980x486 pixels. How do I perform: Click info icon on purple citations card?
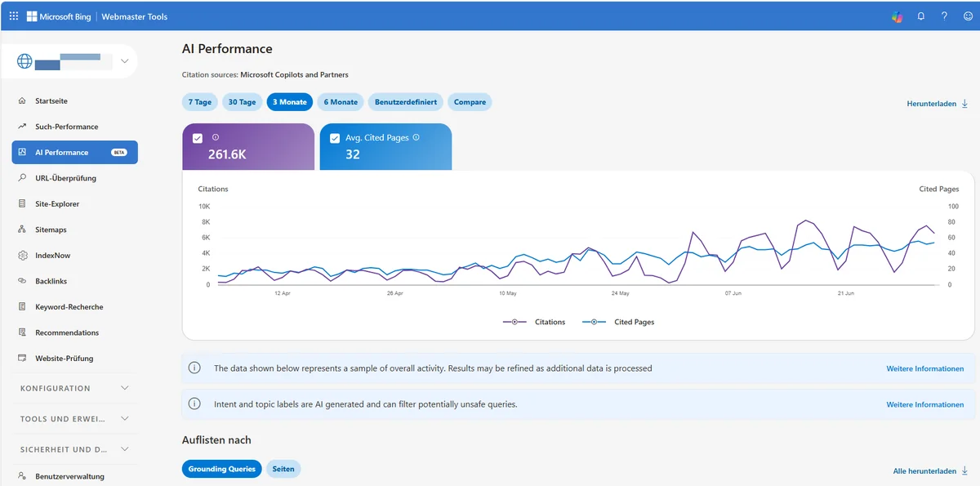pyautogui.click(x=216, y=137)
